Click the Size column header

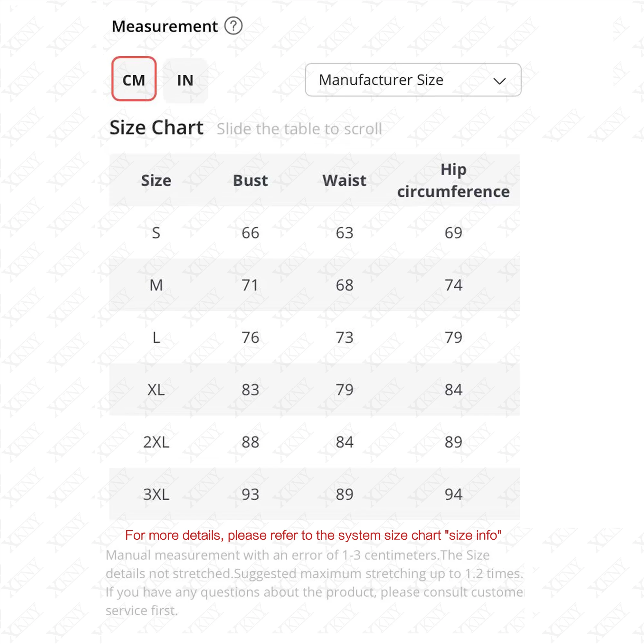tap(156, 181)
